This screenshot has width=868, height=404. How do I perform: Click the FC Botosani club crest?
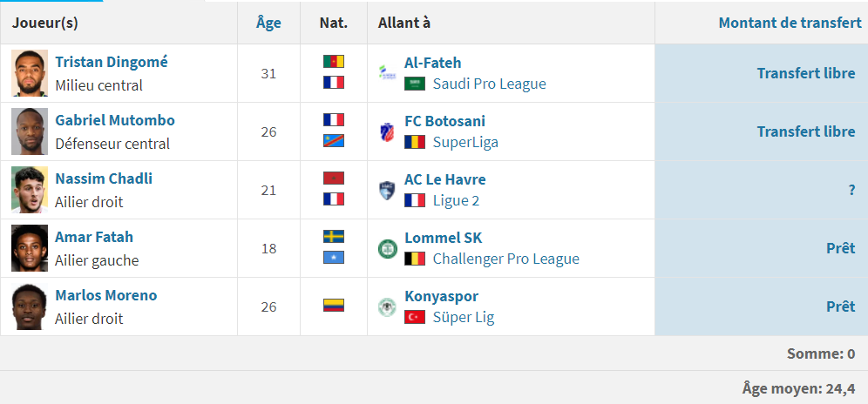[x=387, y=131]
